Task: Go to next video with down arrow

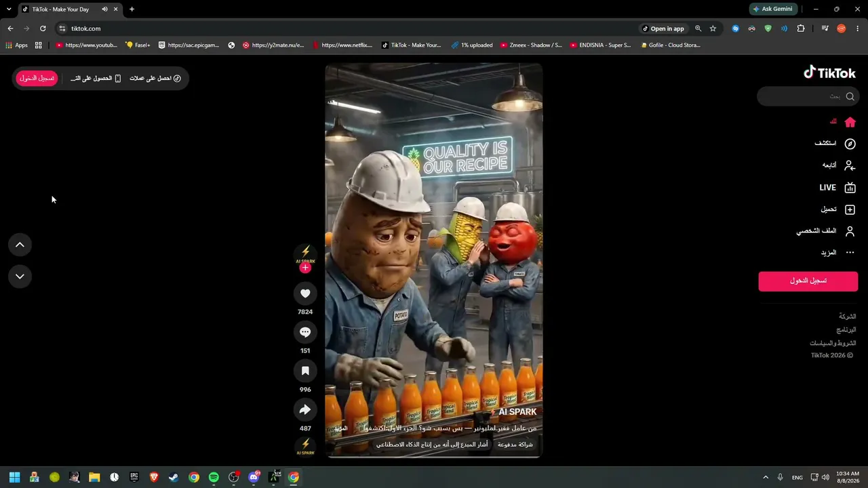Action: pos(20,277)
